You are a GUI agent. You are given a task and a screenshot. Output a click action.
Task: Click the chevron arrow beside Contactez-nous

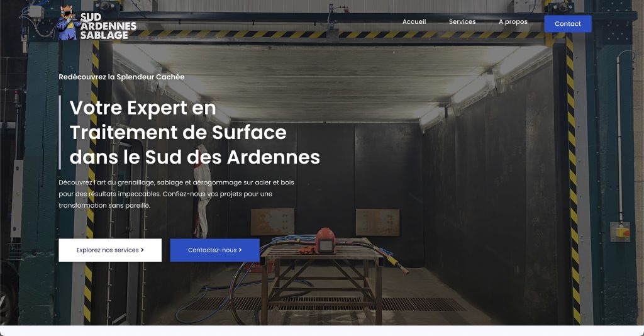(x=240, y=250)
